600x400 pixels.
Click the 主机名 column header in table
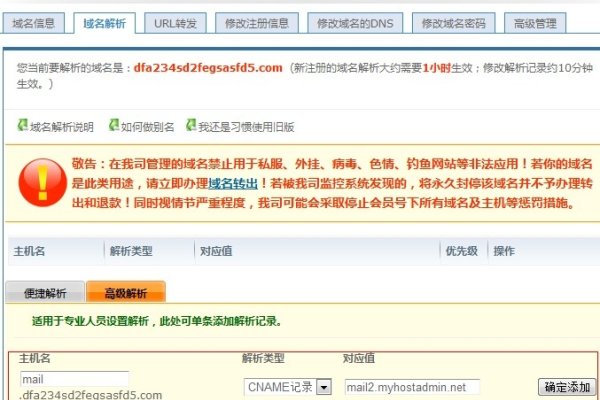pyautogui.click(x=29, y=251)
